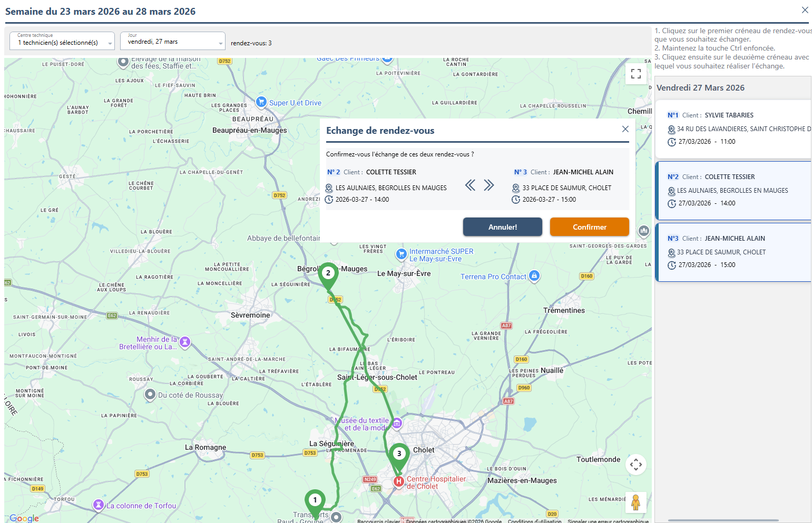This screenshot has height=523, width=812.
Task: Click the Centre Hospitalier de Cholet pin
Action: click(399, 481)
